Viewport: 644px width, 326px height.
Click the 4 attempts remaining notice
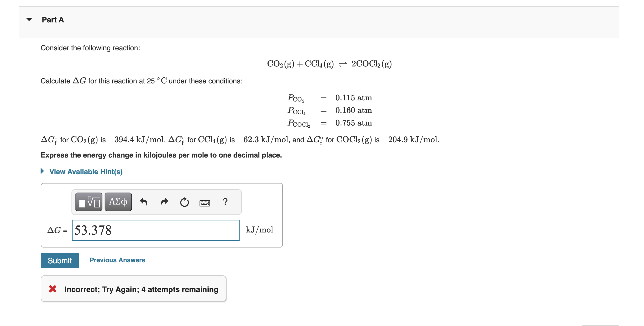179,289
